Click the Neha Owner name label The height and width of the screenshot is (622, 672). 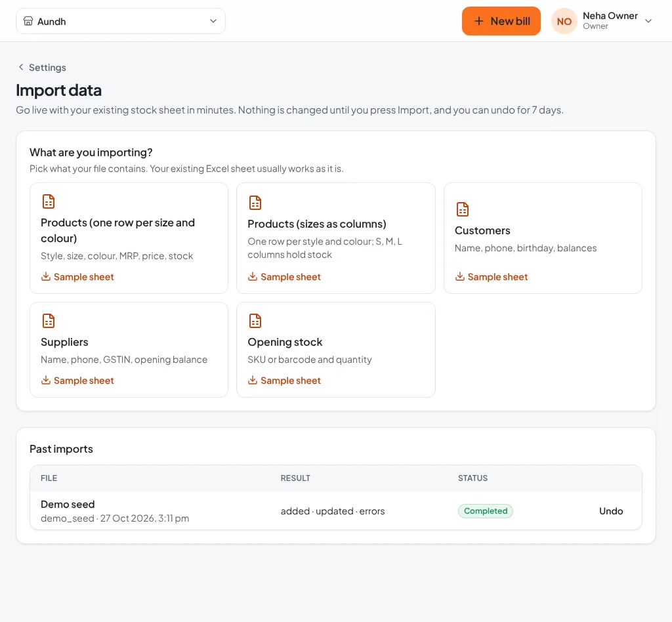610,16
